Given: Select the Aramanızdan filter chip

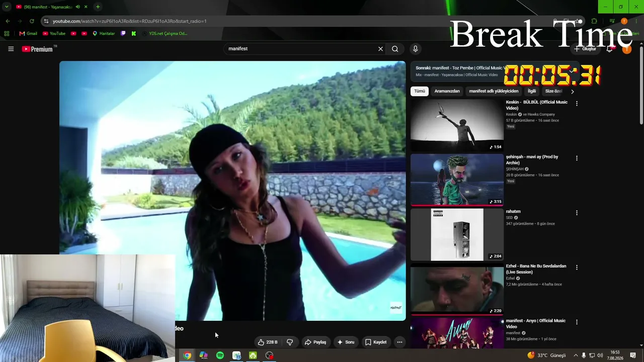Looking at the screenshot, I should (x=447, y=91).
